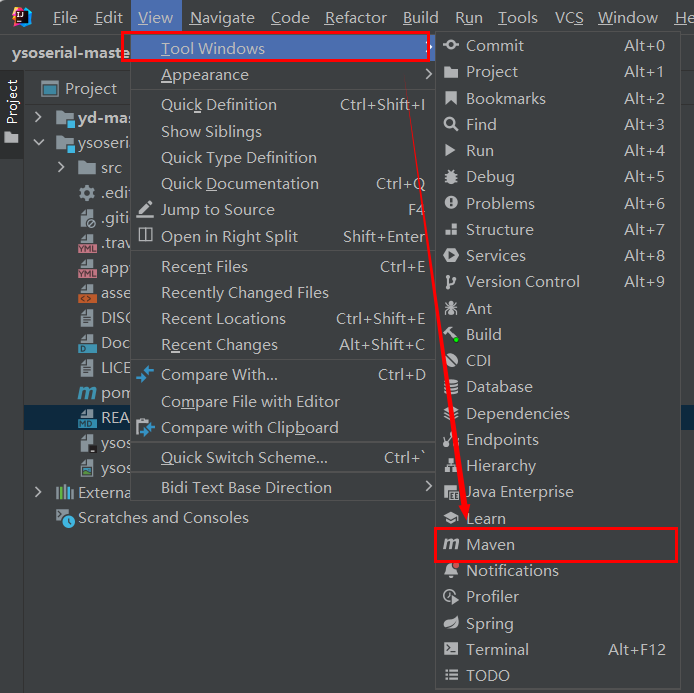This screenshot has height=693, width=694.
Task: Open the Run menu in menu bar
Action: [469, 18]
